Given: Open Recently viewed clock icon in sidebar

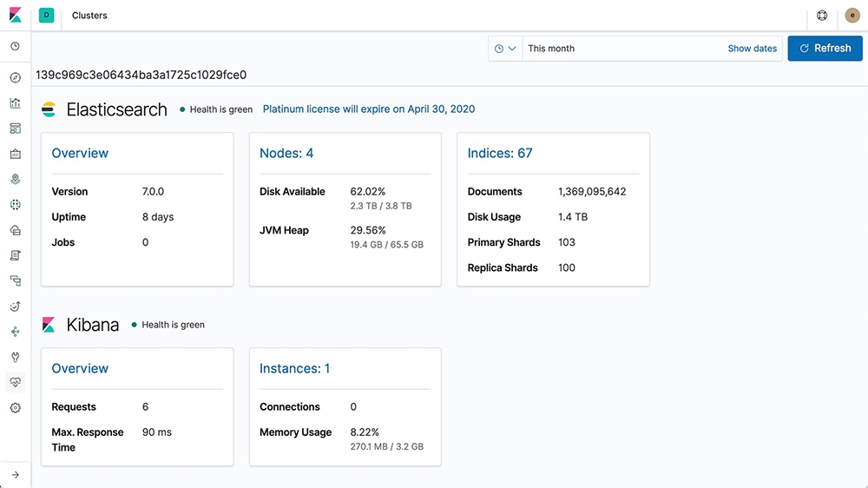Looking at the screenshot, I should click(16, 47).
